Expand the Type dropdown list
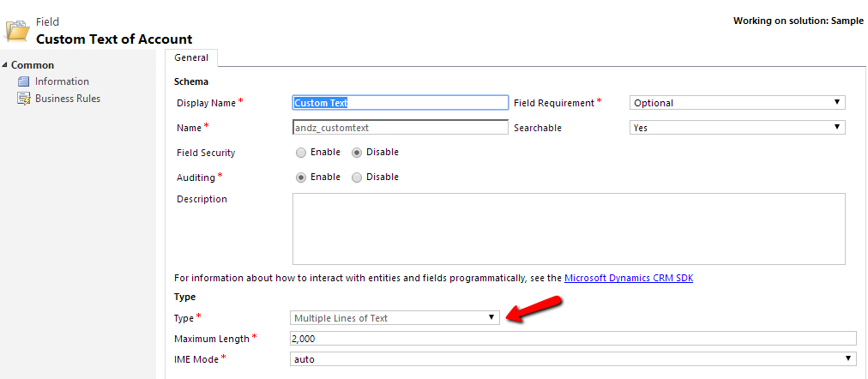The height and width of the screenshot is (379, 868). coord(395,318)
